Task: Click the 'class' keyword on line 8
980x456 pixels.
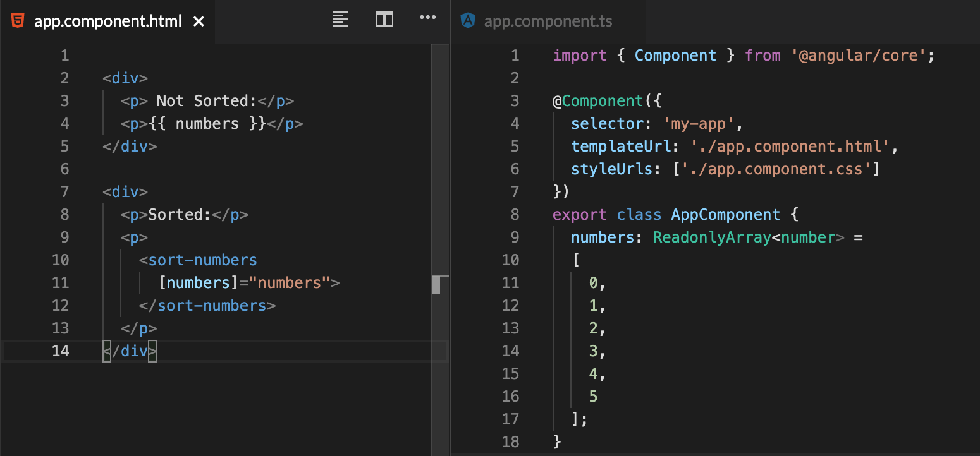Action: click(639, 215)
